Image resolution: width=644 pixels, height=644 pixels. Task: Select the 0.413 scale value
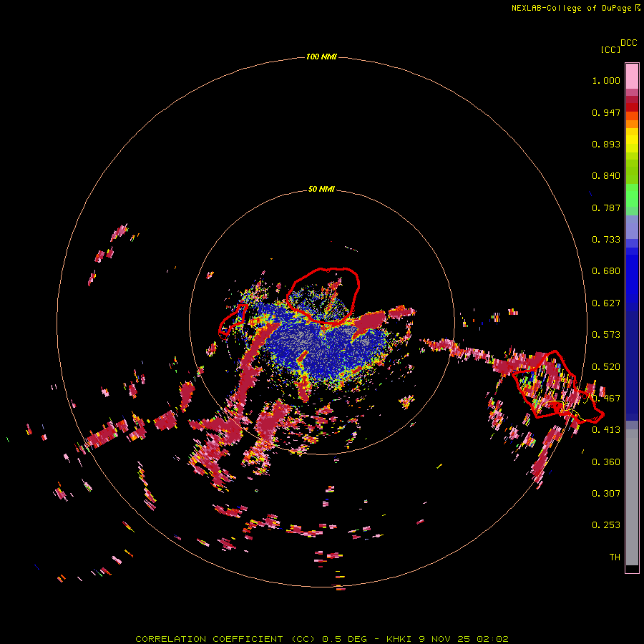606,430
